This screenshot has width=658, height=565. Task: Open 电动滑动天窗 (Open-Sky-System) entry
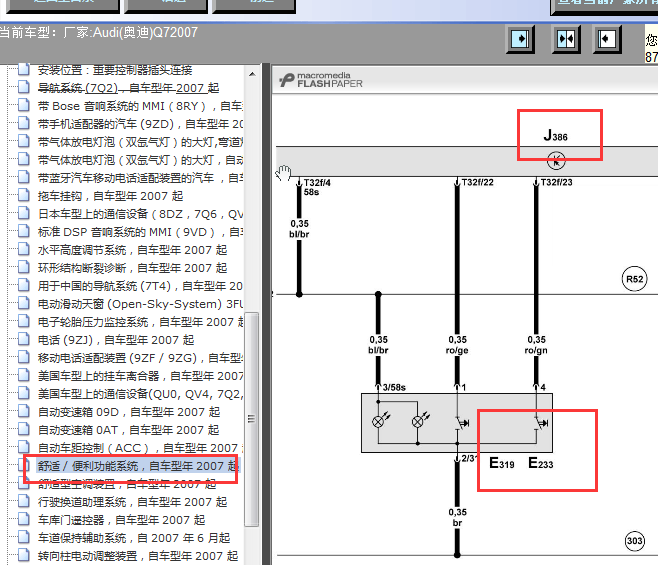(x=140, y=304)
